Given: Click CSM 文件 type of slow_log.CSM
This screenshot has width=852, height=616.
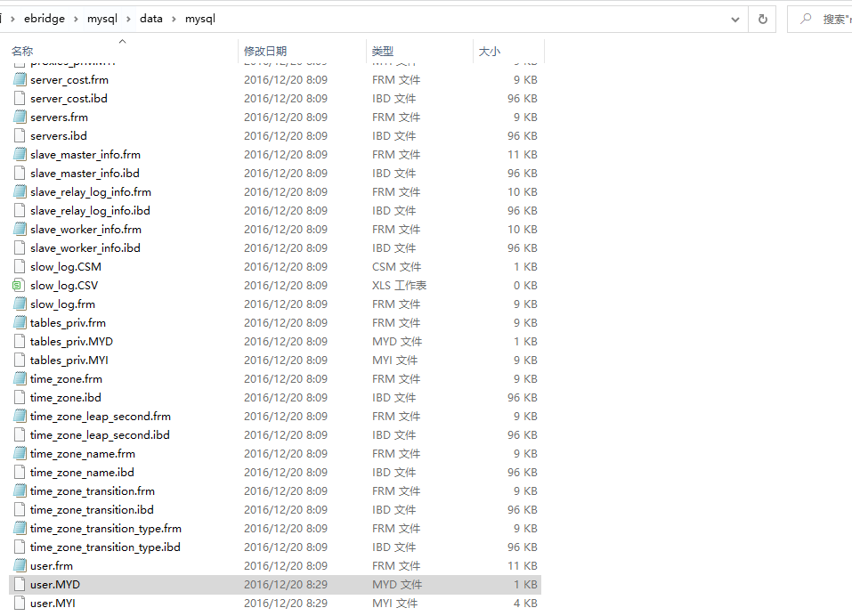Looking at the screenshot, I should (396, 267).
